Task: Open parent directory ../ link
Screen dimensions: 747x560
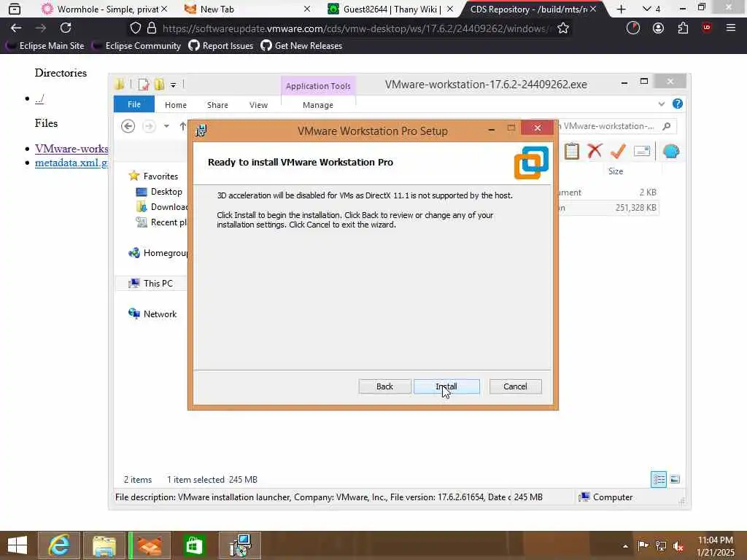Action: [39, 98]
